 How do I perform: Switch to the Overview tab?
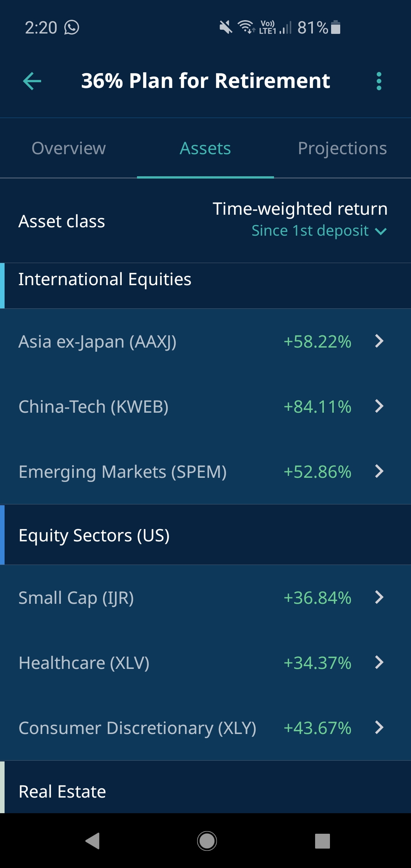68,148
